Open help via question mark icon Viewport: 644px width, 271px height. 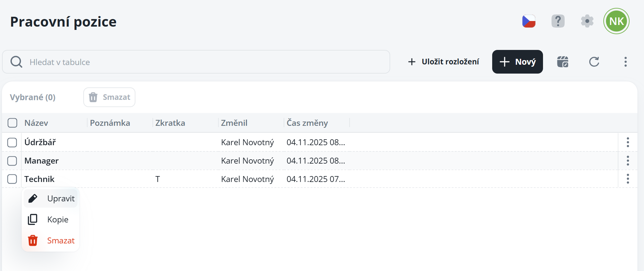pos(558,21)
